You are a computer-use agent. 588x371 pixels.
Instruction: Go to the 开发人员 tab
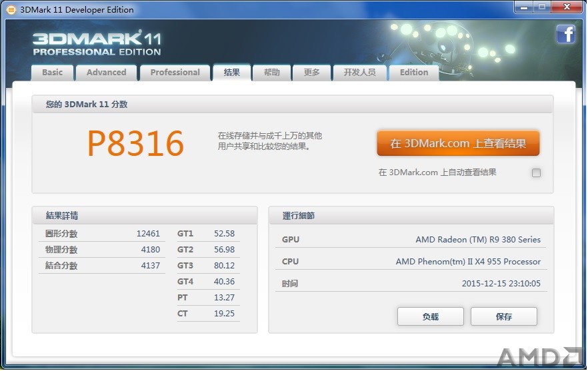(x=360, y=73)
